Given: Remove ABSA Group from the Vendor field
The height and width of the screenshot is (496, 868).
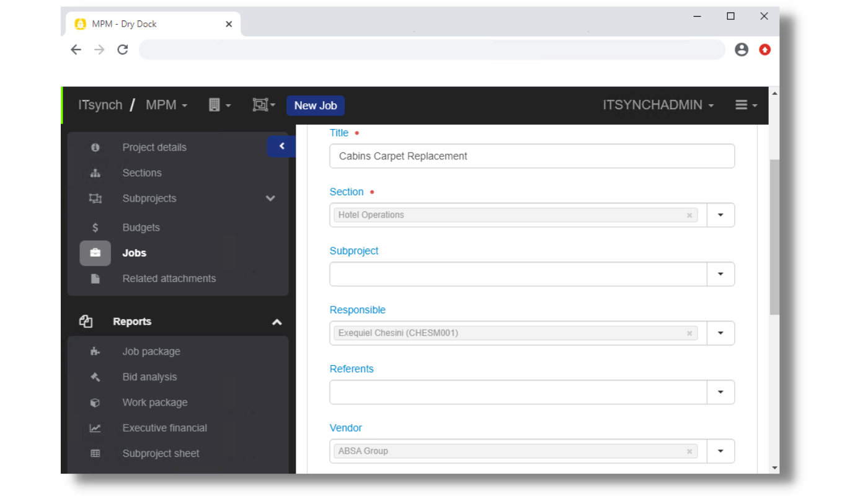Looking at the screenshot, I should coord(689,451).
